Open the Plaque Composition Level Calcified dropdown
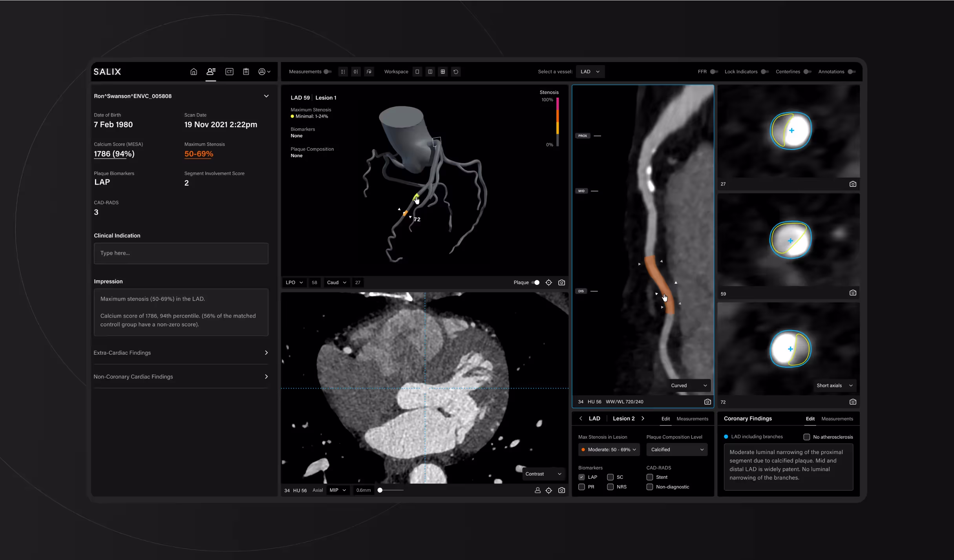 click(x=677, y=450)
